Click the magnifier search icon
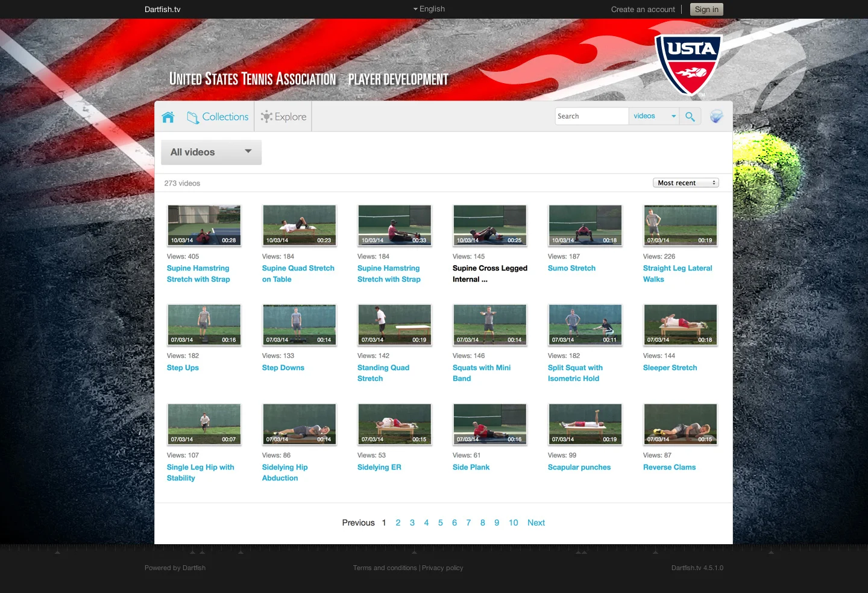Screen dimensions: 868x593 click(690, 116)
